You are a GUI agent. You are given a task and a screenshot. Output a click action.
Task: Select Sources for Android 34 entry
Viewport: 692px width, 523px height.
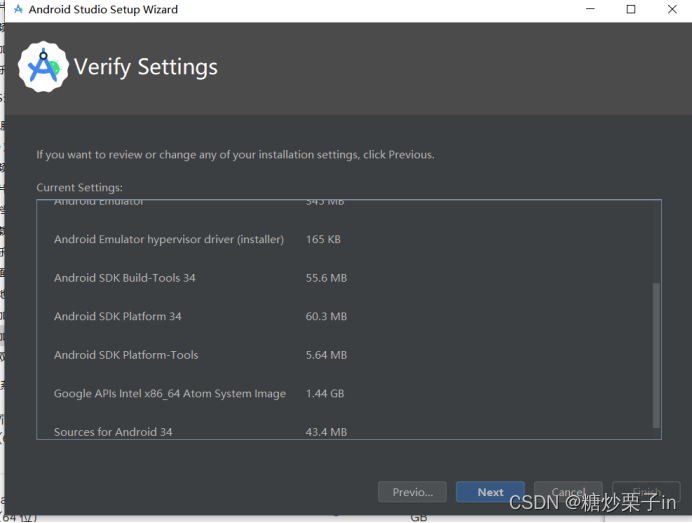[x=113, y=432]
